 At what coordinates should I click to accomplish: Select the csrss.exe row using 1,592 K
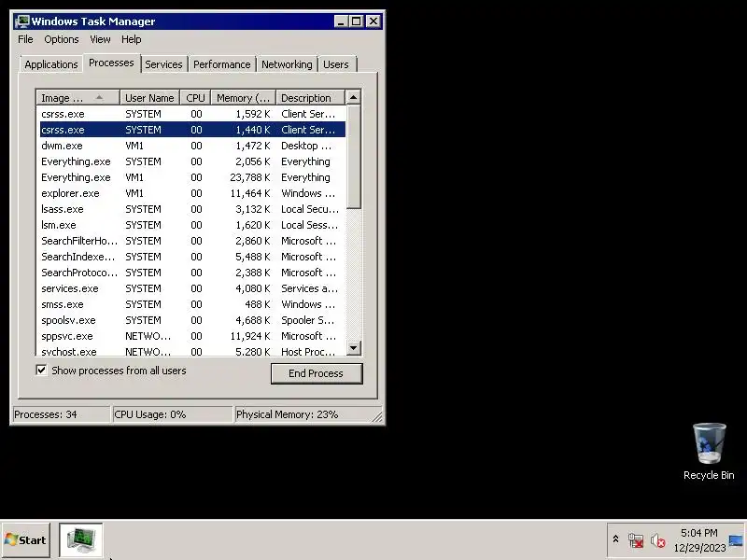point(192,114)
